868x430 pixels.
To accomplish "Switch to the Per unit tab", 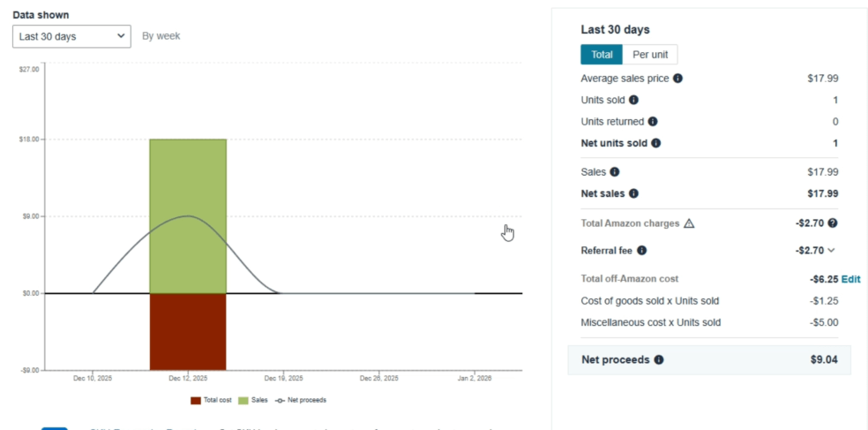I will click(x=650, y=55).
